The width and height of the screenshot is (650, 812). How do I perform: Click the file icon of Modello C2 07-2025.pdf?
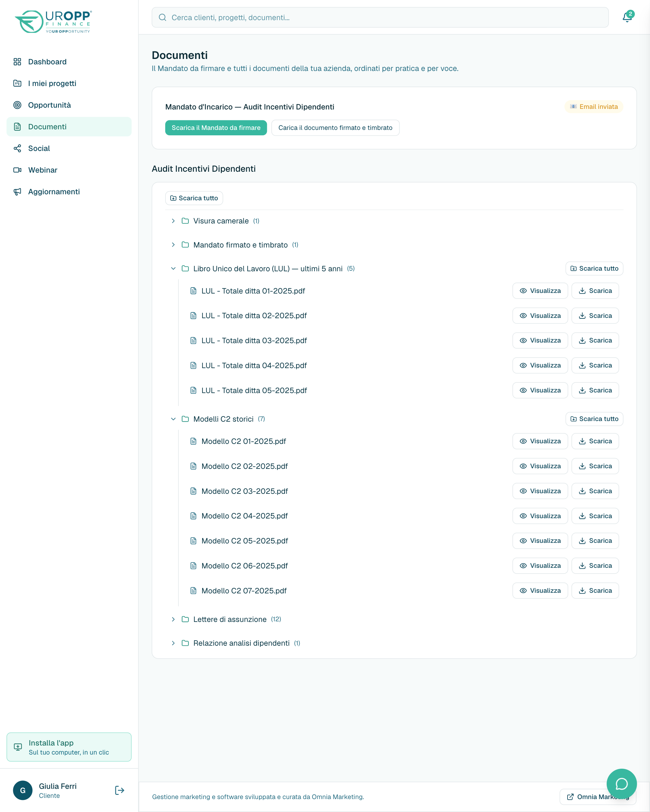click(193, 591)
